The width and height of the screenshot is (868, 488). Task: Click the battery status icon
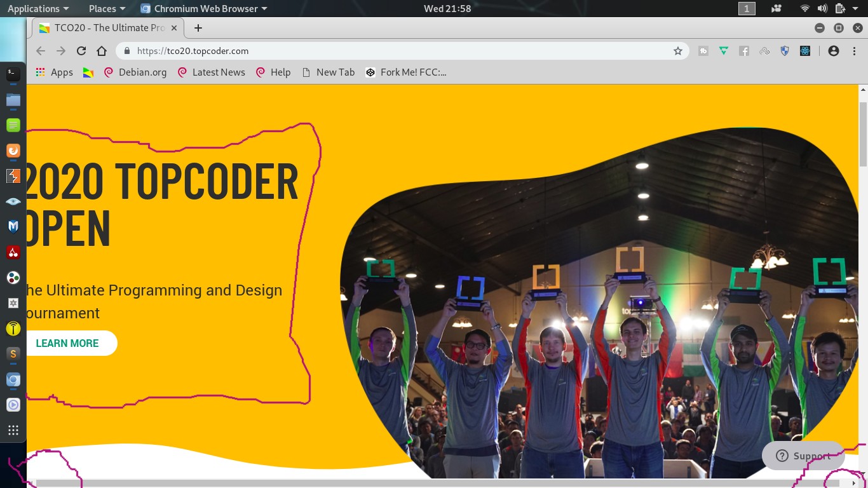click(x=840, y=8)
